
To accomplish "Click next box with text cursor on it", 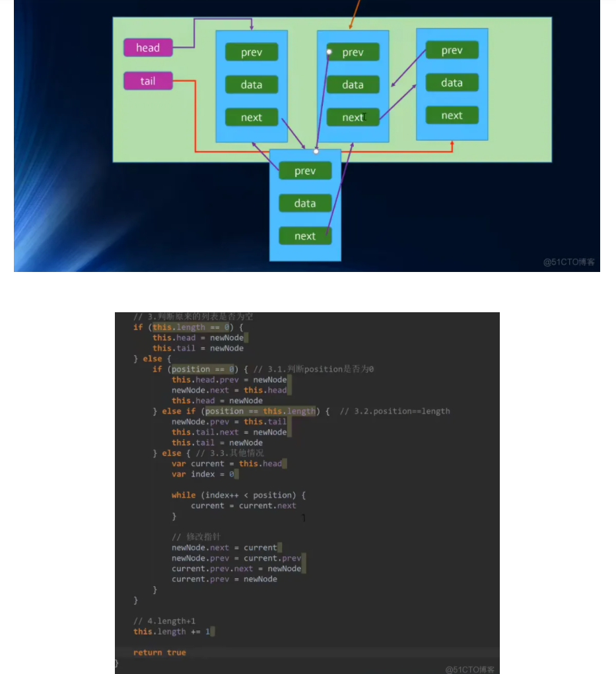I will [353, 118].
